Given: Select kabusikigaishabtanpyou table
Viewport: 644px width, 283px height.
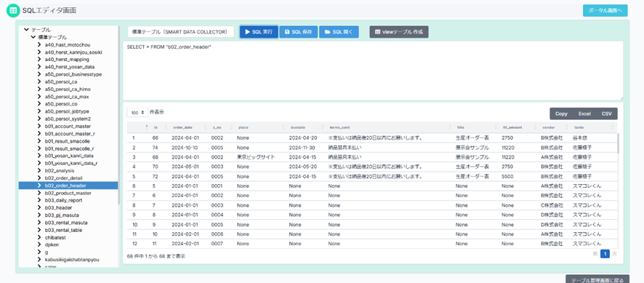Looking at the screenshot, I should [x=72, y=260].
